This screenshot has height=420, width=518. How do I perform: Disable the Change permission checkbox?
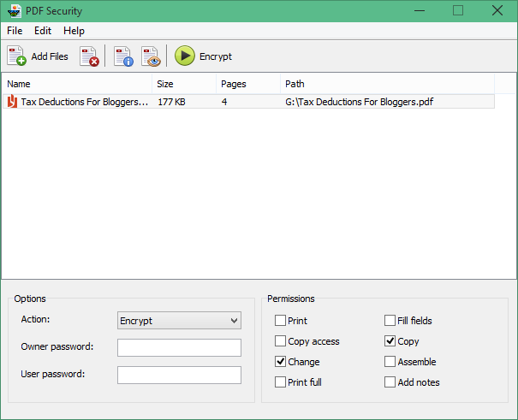(x=281, y=362)
